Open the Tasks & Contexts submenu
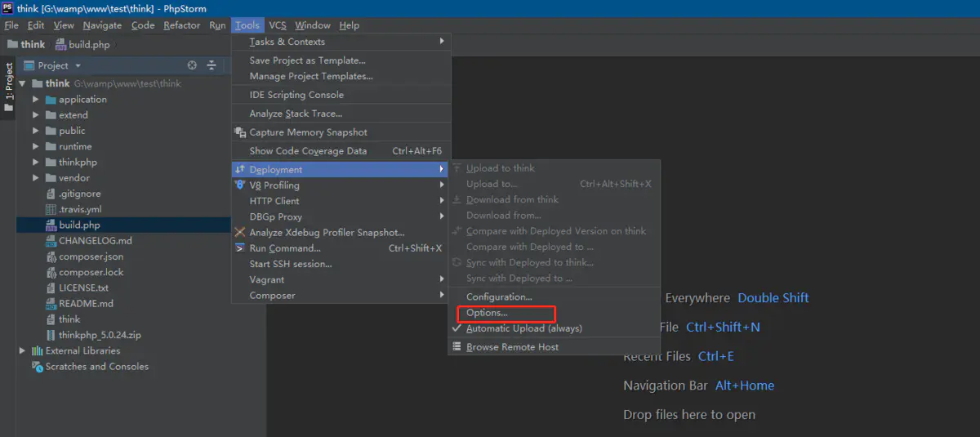980x437 pixels. (x=341, y=42)
